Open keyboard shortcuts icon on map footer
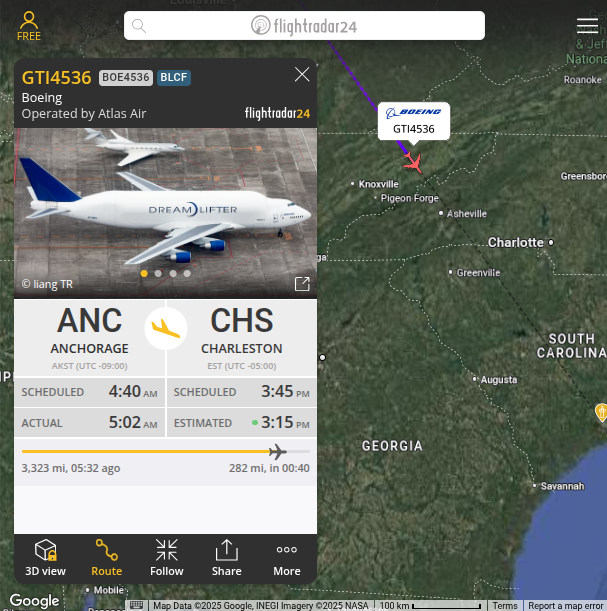The width and height of the screenshot is (607, 611). click(x=136, y=605)
